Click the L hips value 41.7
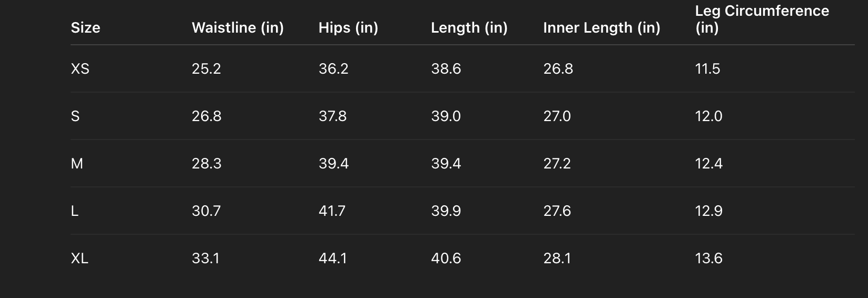This screenshot has width=868, height=298. coord(332,211)
